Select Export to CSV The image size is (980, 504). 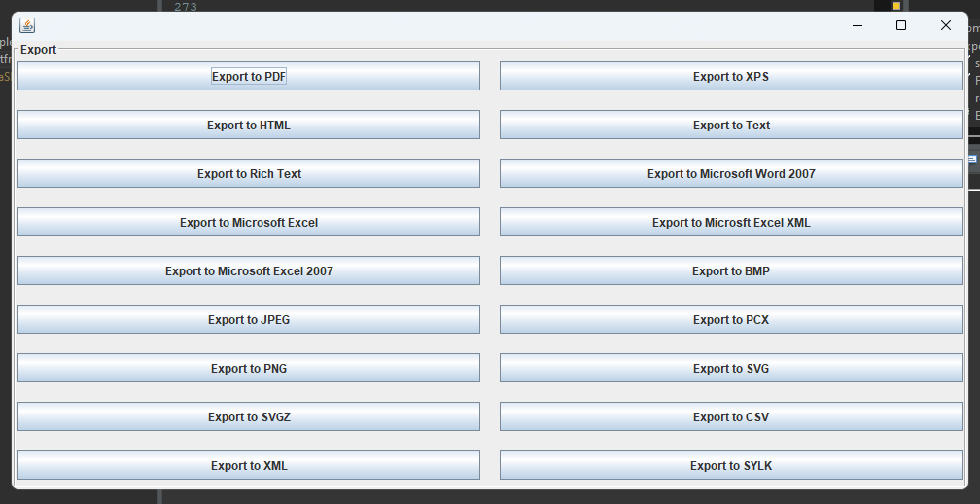click(x=731, y=416)
